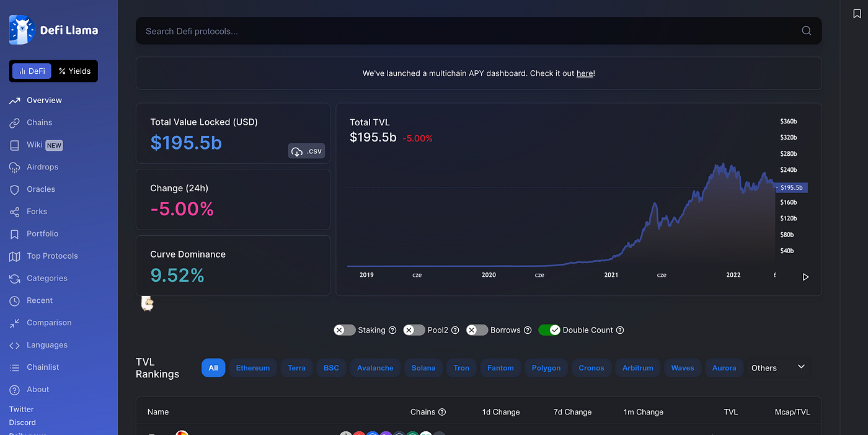Click the Overview trend icon in sidebar
The height and width of the screenshot is (435, 868).
[x=15, y=101]
